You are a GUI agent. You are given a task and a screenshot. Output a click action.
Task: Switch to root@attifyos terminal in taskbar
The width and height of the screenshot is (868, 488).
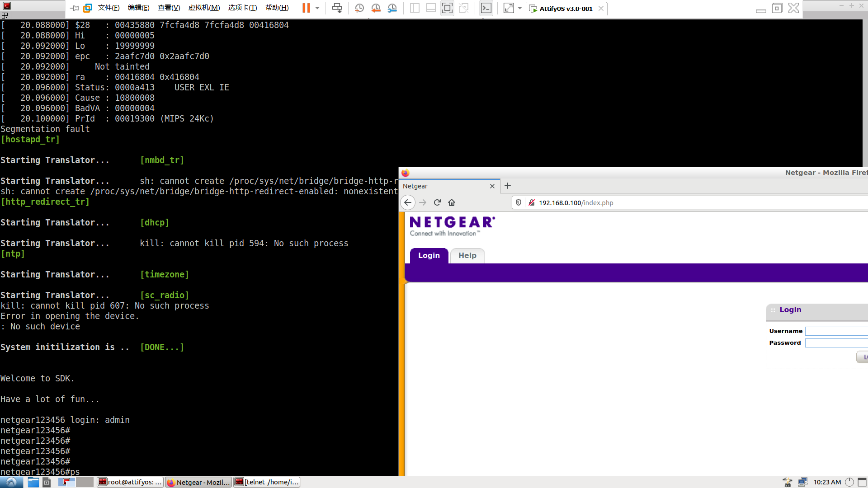[130, 482]
